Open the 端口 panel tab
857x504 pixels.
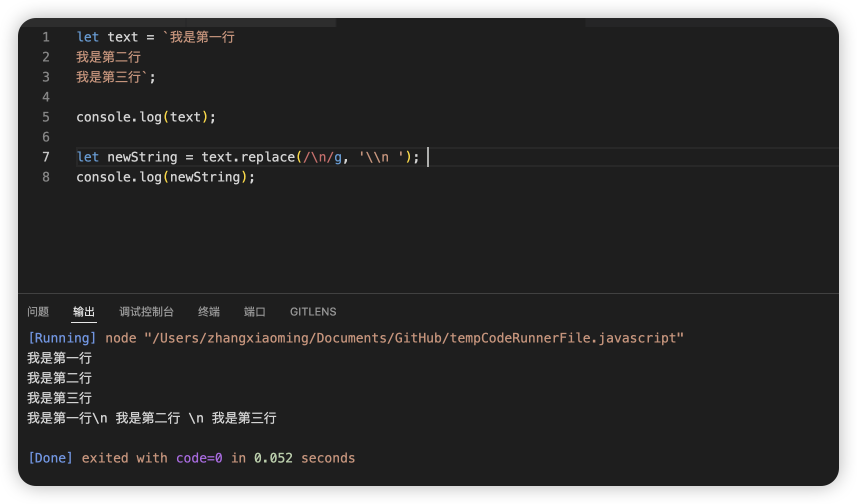tap(254, 312)
